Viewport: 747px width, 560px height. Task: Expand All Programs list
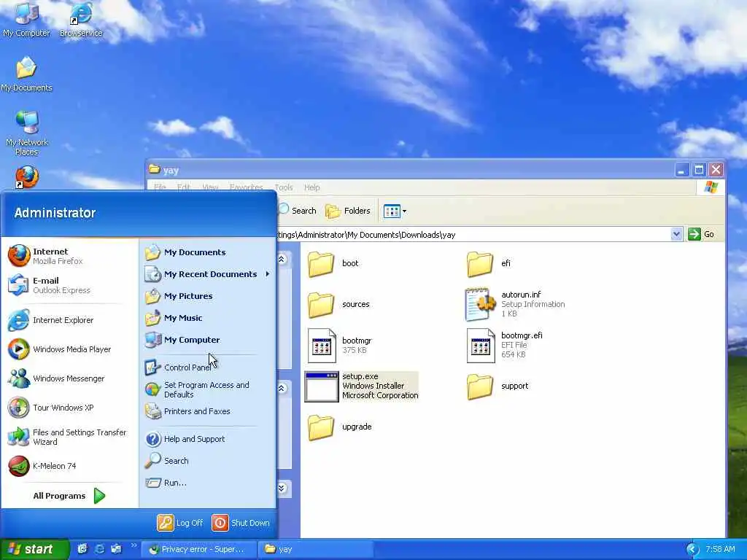(69, 496)
